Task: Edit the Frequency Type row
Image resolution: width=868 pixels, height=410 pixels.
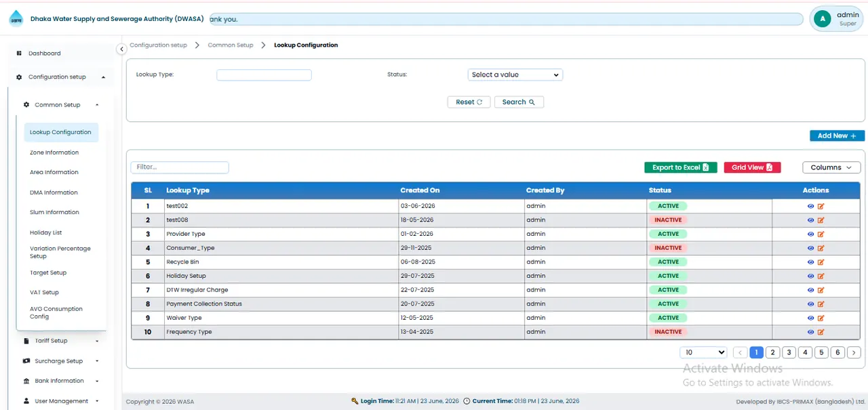Action: (x=821, y=332)
